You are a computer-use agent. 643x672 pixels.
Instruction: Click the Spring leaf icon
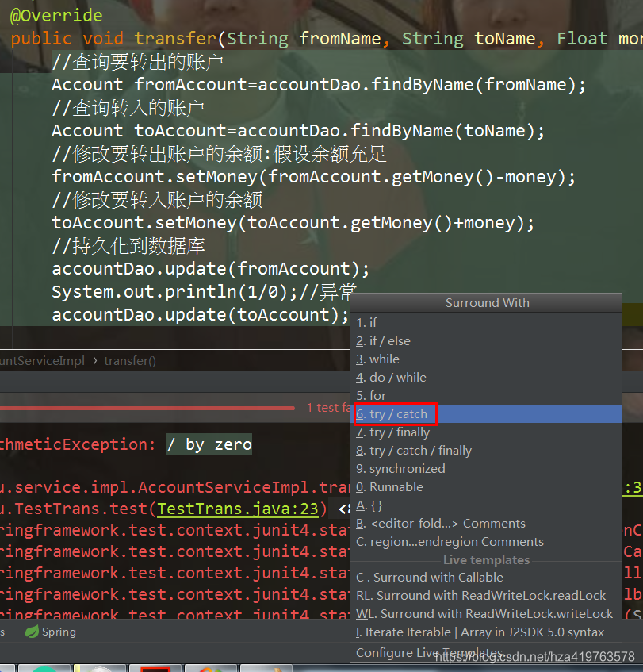click(x=32, y=632)
